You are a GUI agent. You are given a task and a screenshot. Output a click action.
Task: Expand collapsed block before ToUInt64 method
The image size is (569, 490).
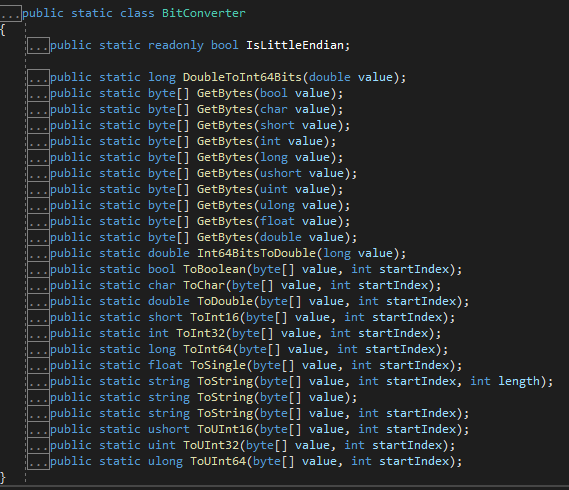click(x=38, y=461)
